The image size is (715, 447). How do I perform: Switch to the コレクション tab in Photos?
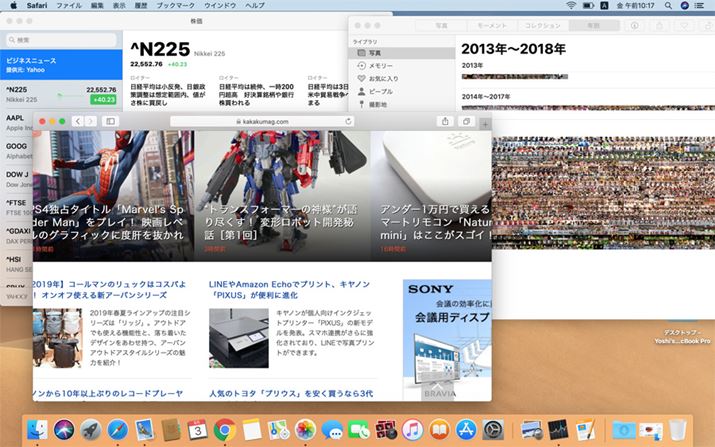pos(542,24)
